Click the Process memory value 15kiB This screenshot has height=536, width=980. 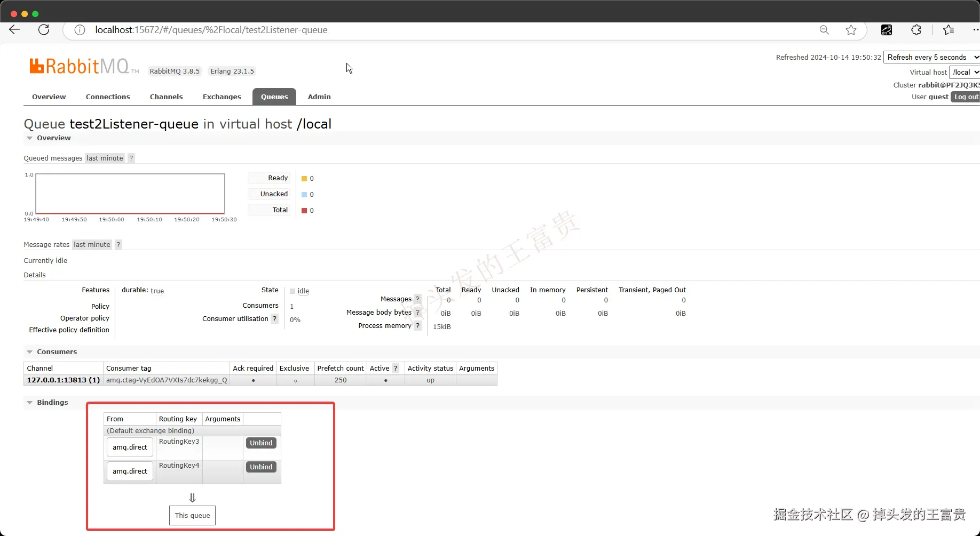coord(442,326)
